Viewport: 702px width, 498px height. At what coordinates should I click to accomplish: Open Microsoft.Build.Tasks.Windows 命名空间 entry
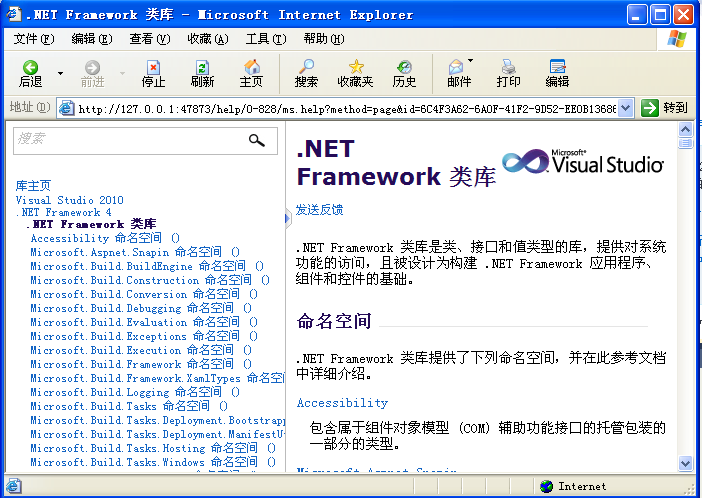[x=153, y=462]
